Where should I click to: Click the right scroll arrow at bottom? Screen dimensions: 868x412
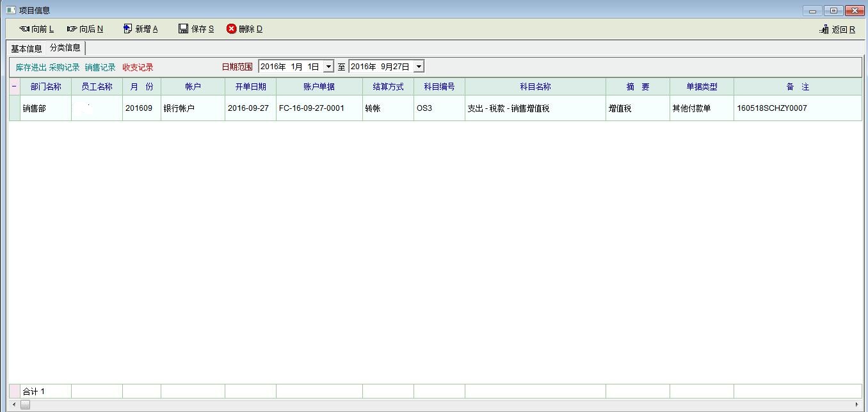[856, 404]
